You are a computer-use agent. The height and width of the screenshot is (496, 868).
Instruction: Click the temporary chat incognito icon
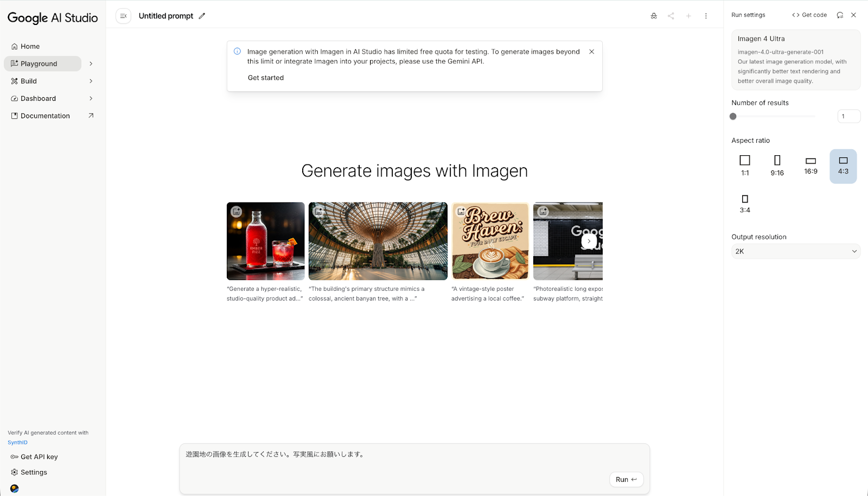(654, 16)
